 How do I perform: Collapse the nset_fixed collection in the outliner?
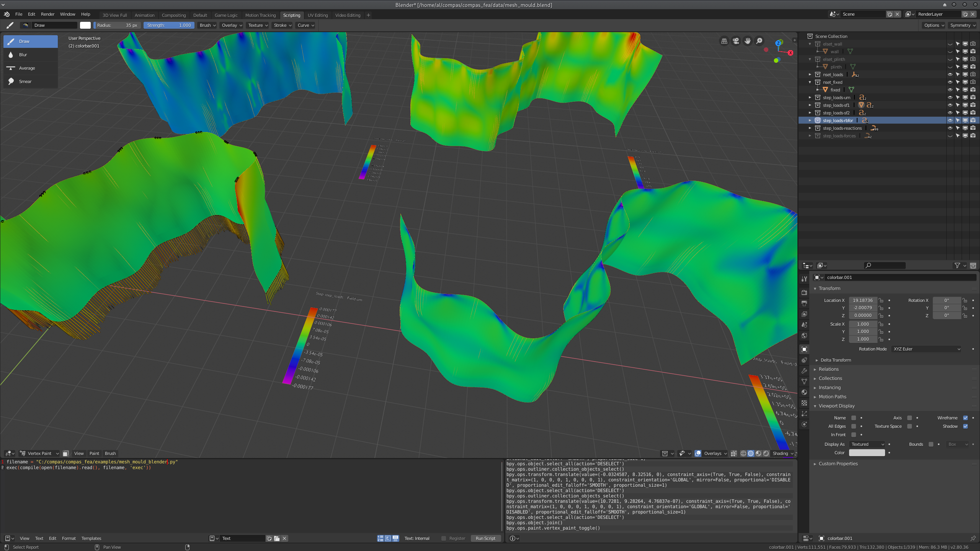(810, 82)
